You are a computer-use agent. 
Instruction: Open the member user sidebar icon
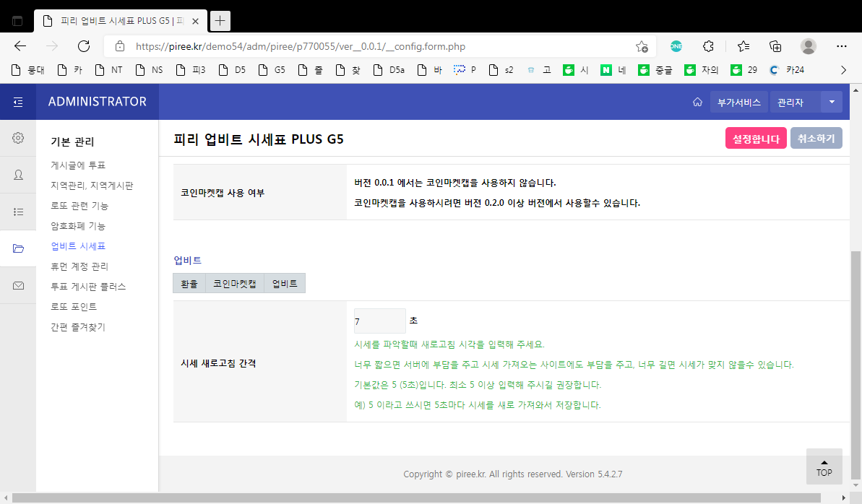click(x=18, y=175)
